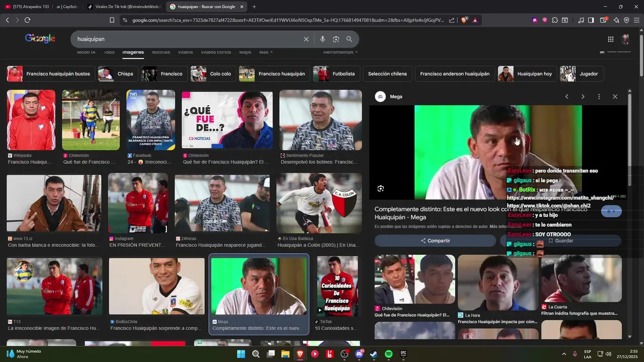The width and height of the screenshot is (644, 362).
Task: Select the Videos search tab
Action: point(185,52)
